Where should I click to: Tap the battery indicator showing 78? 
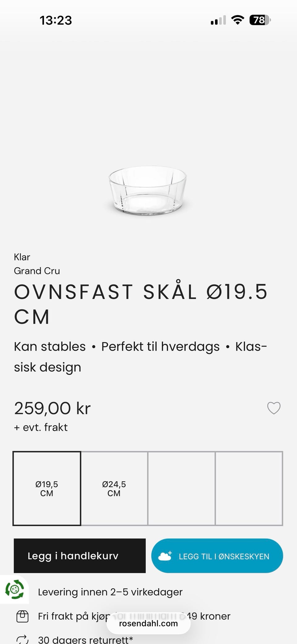[x=260, y=20]
